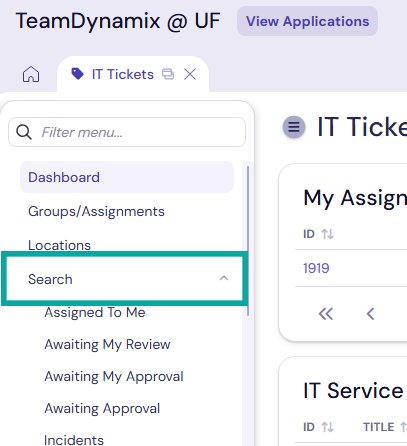Open IT Tickets tab in new window icon
Screen dimensions: 407x446
[x=168, y=74]
